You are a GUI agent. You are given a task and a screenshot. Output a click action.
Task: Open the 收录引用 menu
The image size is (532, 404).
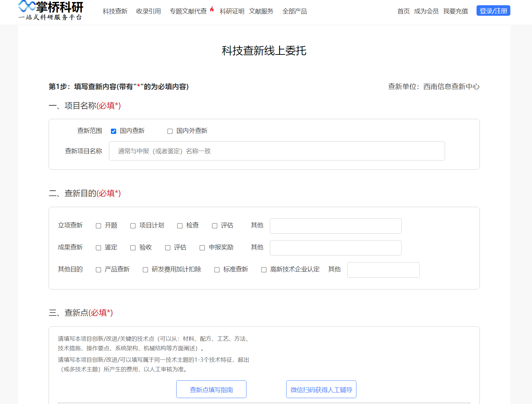(x=148, y=11)
